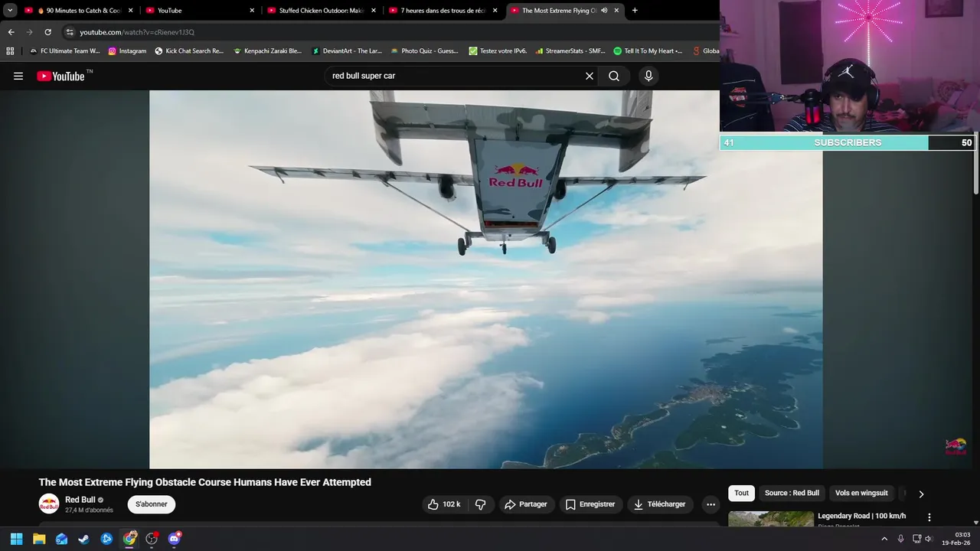This screenshot has height=551, width=980.
Task: Show hidden system tray icons
Action: coord(884,539)
